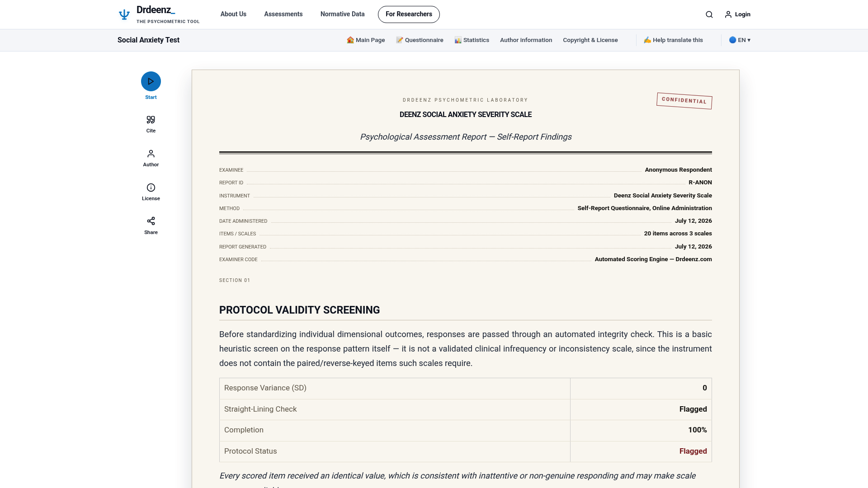Click the Completion row label

point(244,430)
